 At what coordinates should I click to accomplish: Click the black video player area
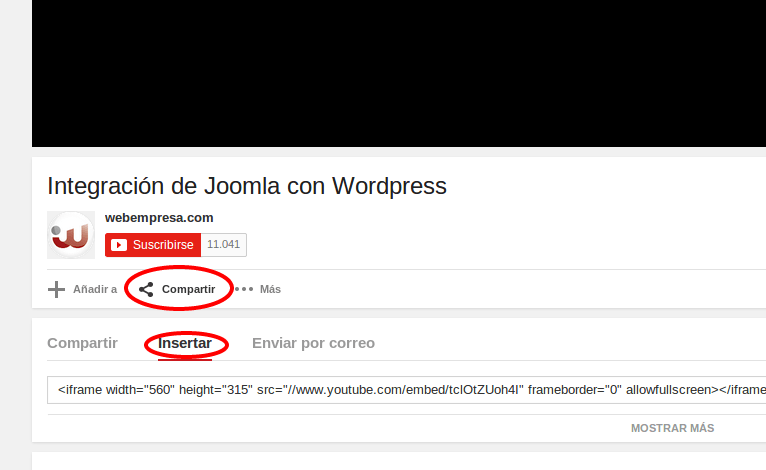pyautogui.click(x=399, y=73)
